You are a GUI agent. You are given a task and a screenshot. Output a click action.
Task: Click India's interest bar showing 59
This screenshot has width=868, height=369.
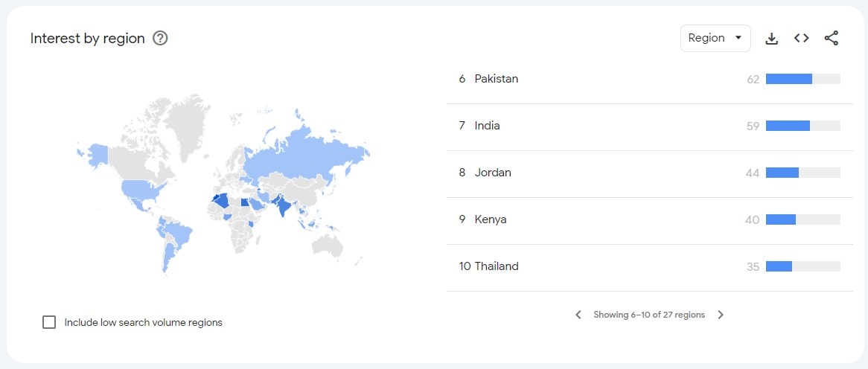[x=802, y=126]
